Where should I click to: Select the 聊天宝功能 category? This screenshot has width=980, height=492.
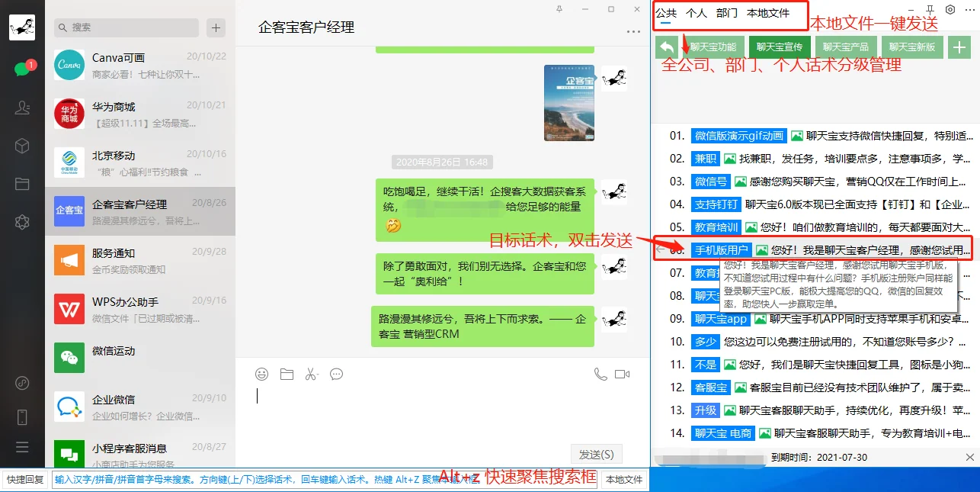(x=713, y=47)
